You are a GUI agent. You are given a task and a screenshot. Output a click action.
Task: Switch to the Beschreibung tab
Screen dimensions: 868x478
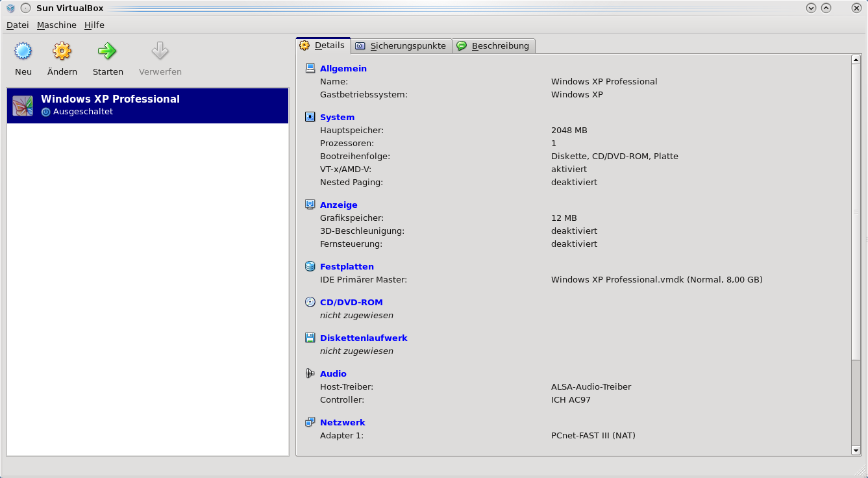(494, 46)
